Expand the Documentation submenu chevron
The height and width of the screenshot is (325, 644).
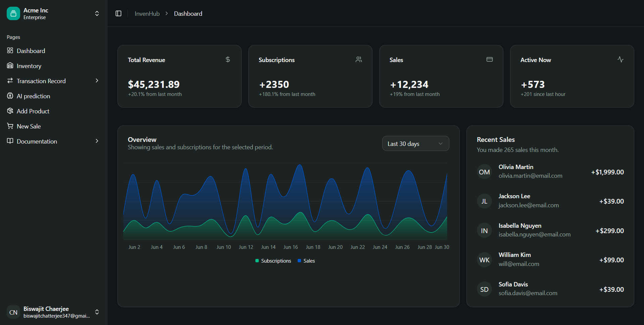[97, 141]
